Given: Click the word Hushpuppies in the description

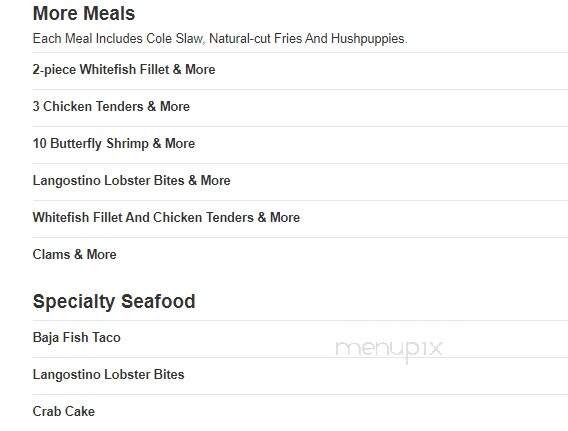Looking at the screenshot, I should [x=369, y=39].
